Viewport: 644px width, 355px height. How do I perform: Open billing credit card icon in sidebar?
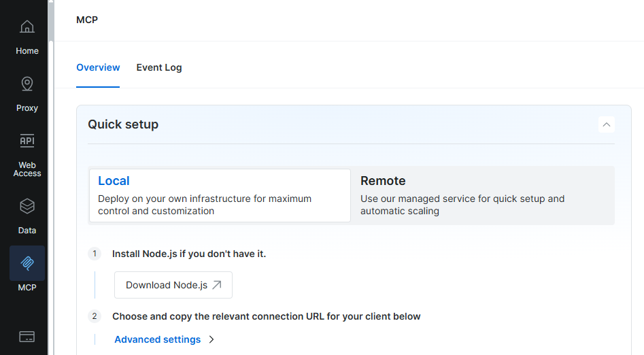pos(27,337)
